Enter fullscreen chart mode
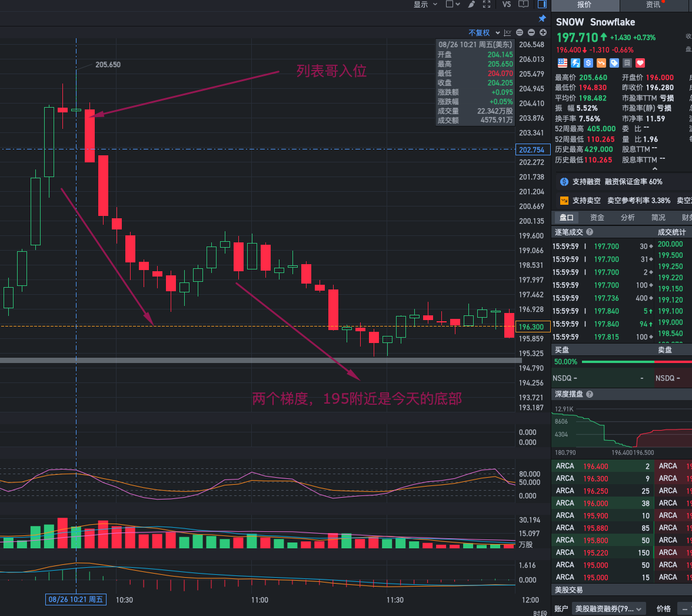This screenshot has width=692, height=616. 487,5
